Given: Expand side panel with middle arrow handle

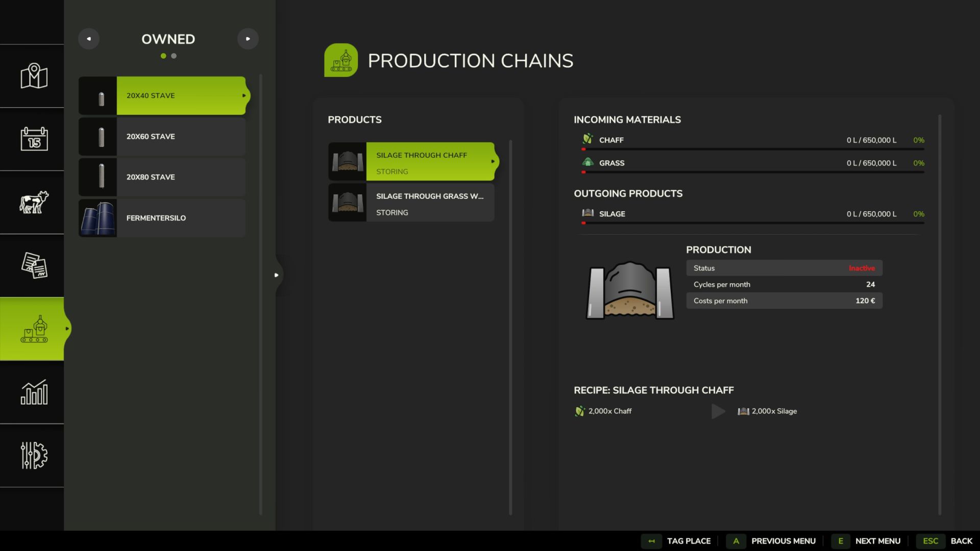Looking at the screenshot, I should click(276, 275).
